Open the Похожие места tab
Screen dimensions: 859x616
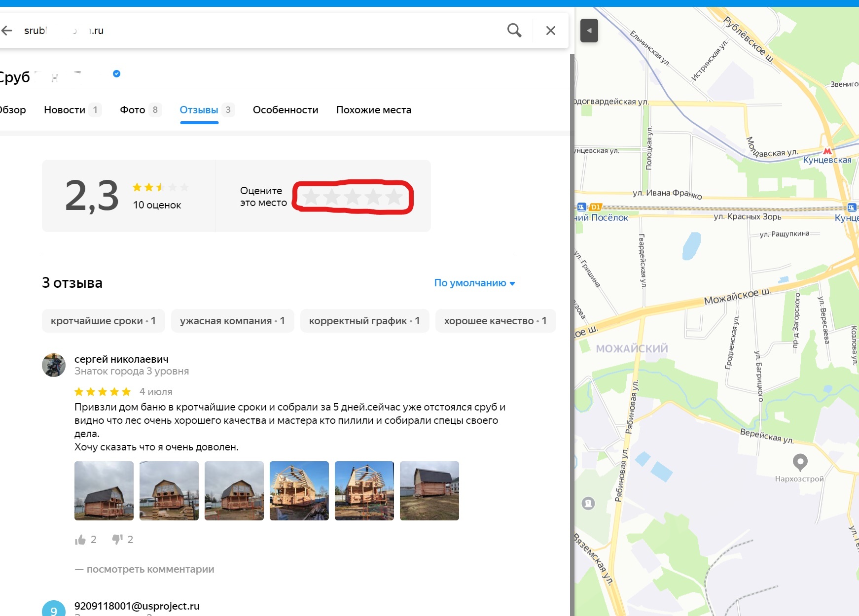(x=374, y=110)
